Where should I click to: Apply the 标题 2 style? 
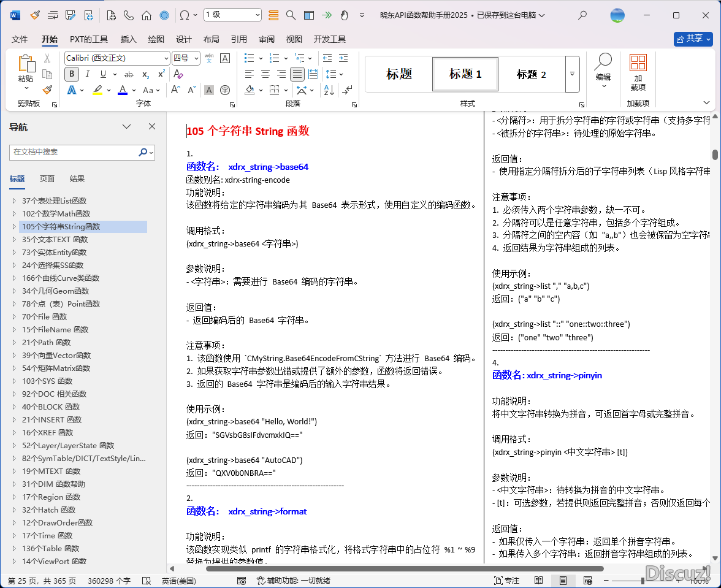pos(531,74)
